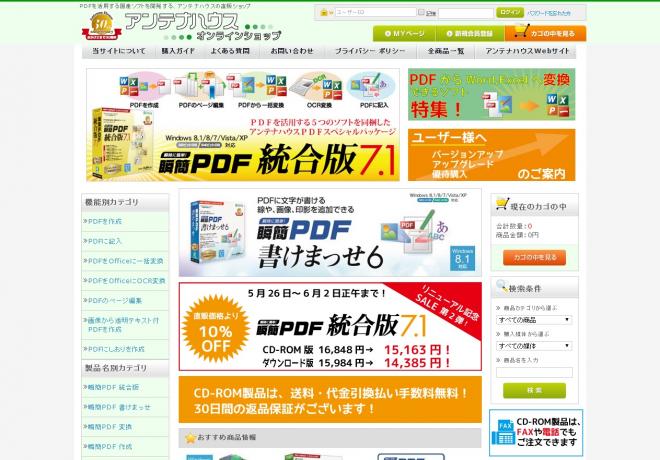Click the green ログイン button
Screen dimensions: 660x460
click(510, 13)
